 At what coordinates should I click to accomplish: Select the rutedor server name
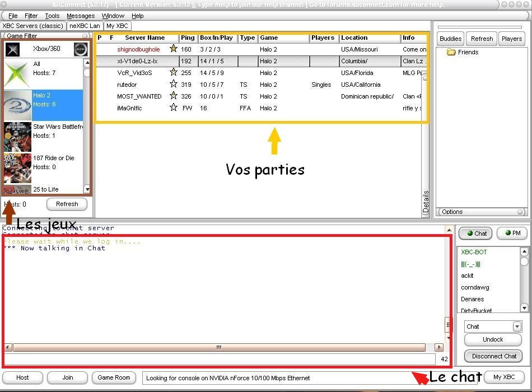(127, 85)
